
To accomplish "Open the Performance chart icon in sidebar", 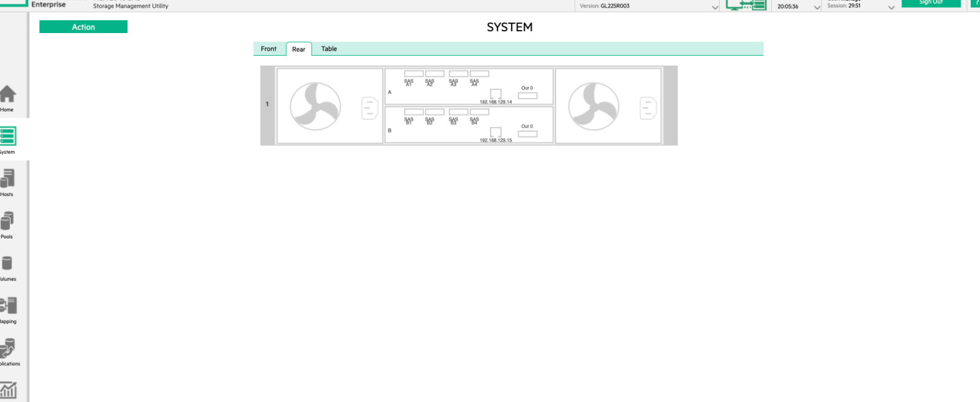I will point(8,390).
